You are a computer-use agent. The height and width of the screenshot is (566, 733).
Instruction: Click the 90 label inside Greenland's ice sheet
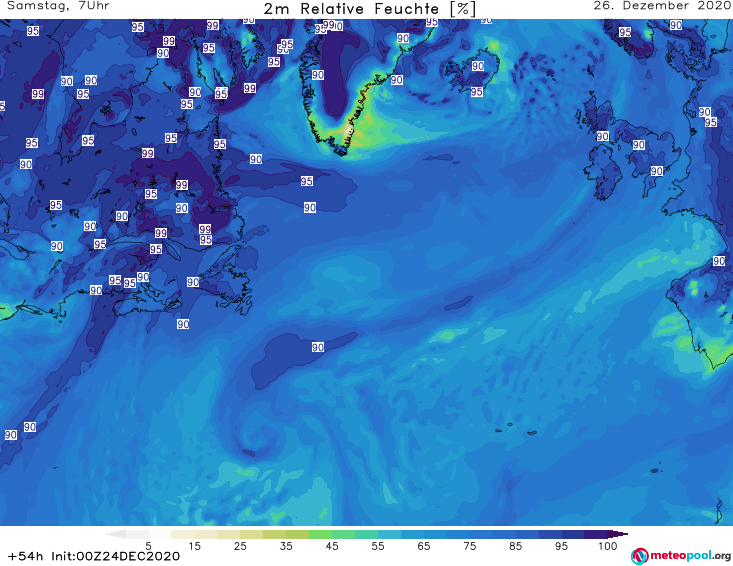tap(318, 75)
